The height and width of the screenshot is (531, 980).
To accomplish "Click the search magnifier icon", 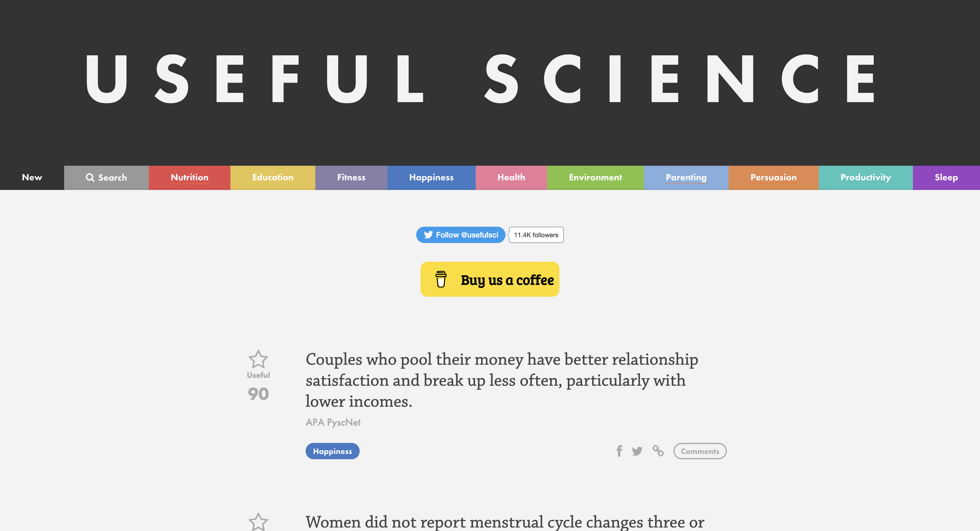I will pos(90,177).
